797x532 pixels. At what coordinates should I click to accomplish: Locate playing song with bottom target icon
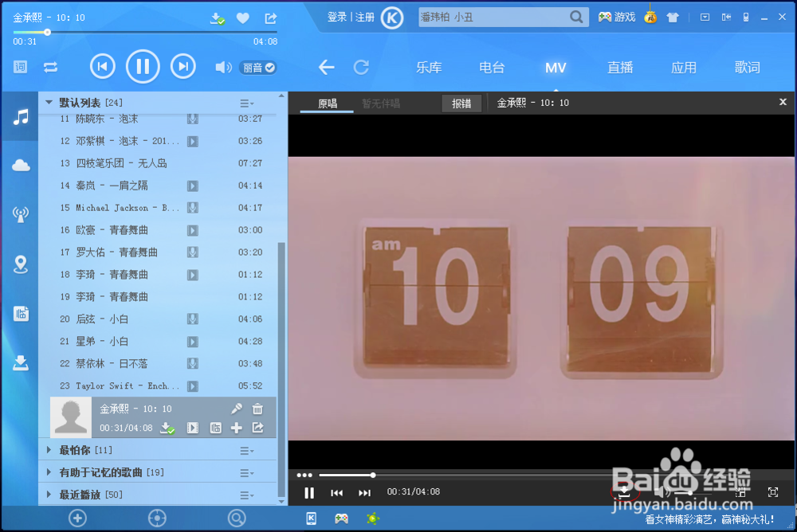[157, 518]
